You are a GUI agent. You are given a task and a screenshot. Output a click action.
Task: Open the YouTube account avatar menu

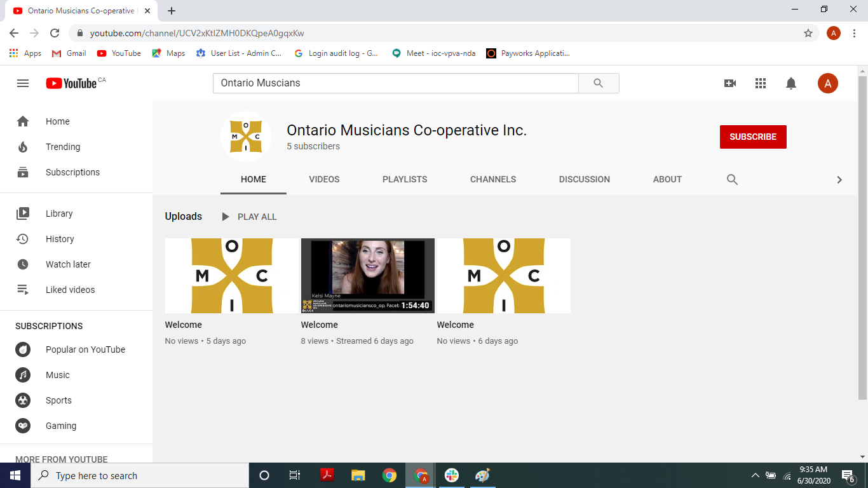pos(828,83)
